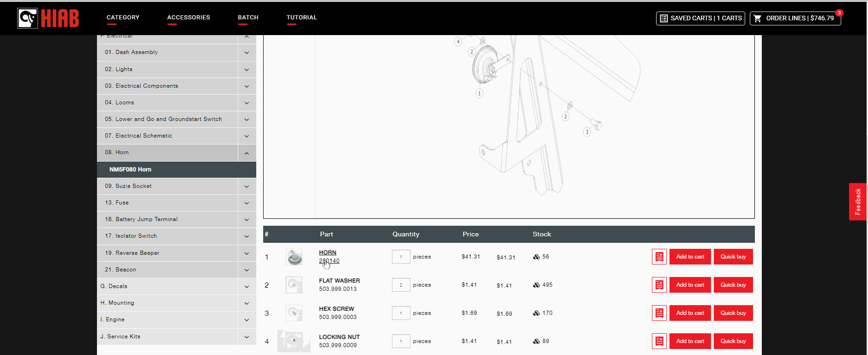Expand G. Decals chevron
The height and width of the screenshot is (355, 868).
pos(247,287)
